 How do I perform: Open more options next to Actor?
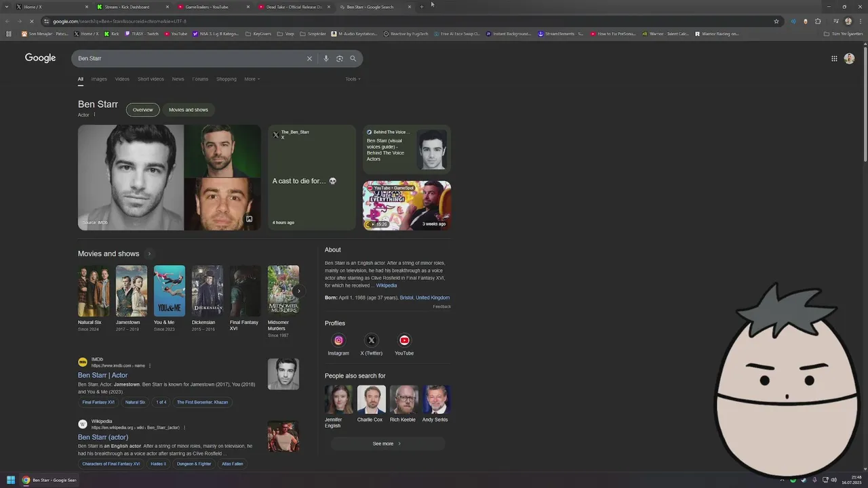point(94,115)
